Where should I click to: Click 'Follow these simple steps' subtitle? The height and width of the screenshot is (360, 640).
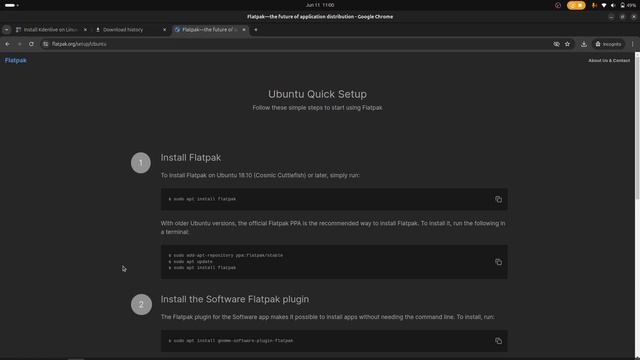click(x=317, y=108)
